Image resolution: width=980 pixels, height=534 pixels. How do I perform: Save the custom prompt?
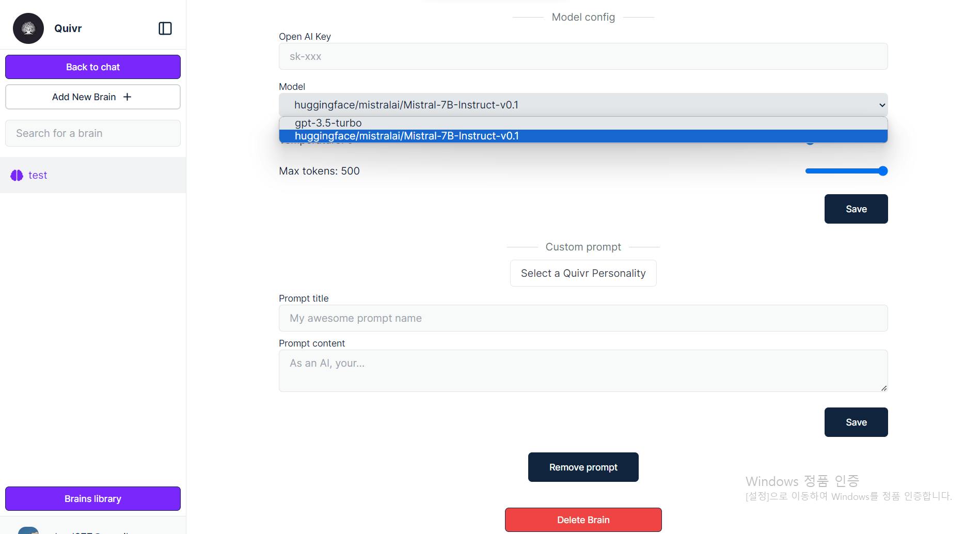[x=856, y=422]
